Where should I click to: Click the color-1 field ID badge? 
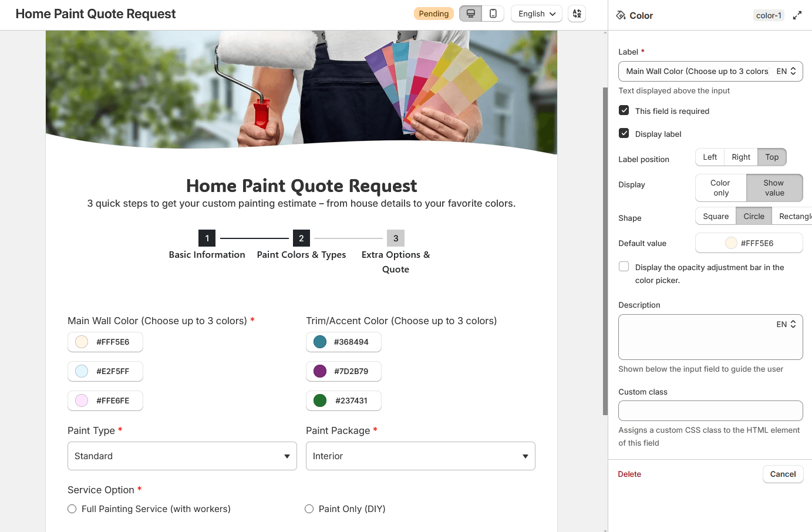point(769,15)
